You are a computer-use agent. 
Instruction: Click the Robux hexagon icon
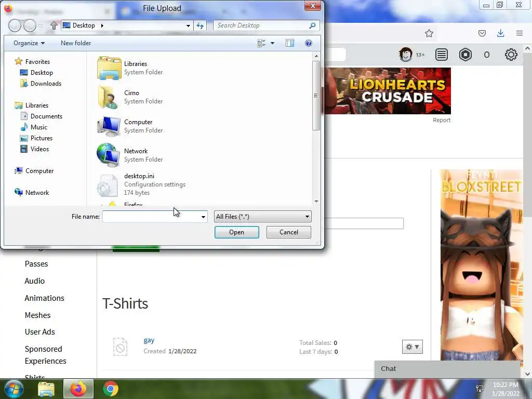(x=465, y=55)
